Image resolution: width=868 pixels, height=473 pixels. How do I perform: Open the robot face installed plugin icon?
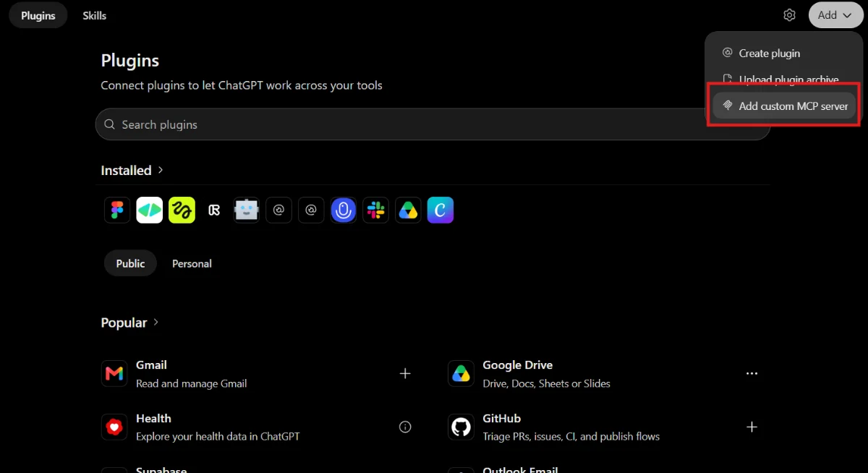point(247,210)
